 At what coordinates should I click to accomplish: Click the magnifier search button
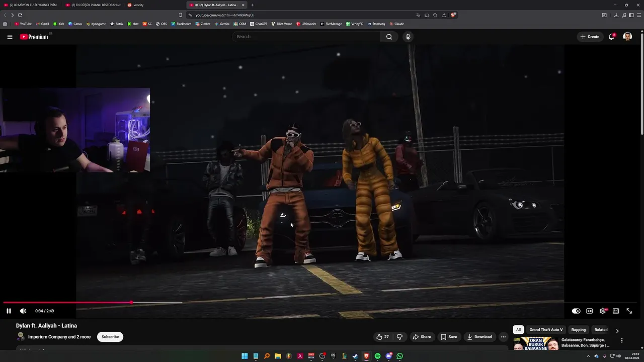coord(389,37)
